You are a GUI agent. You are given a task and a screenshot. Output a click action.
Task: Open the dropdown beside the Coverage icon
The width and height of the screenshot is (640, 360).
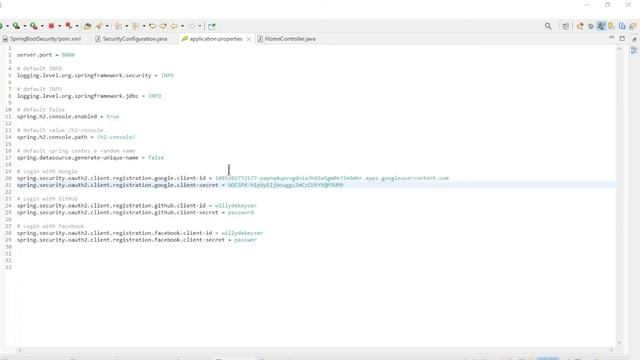(25, 26)
